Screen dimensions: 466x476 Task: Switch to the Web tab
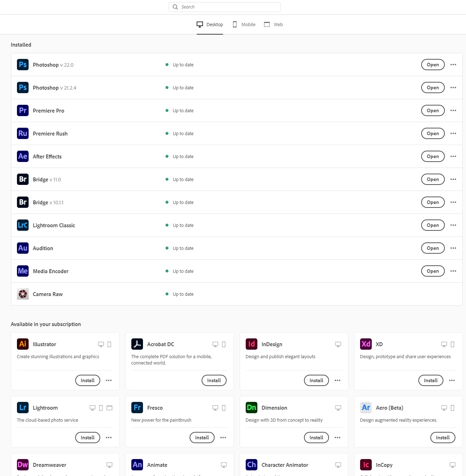[x=274, y=24]
